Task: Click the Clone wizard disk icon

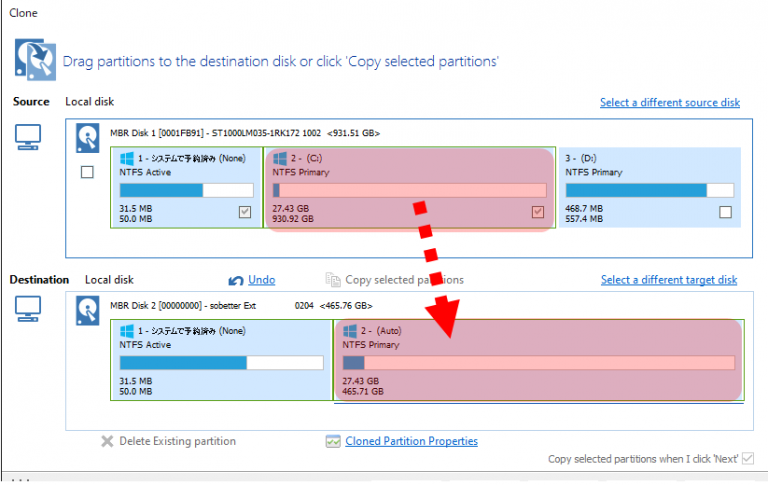Action: coord(34,59)
